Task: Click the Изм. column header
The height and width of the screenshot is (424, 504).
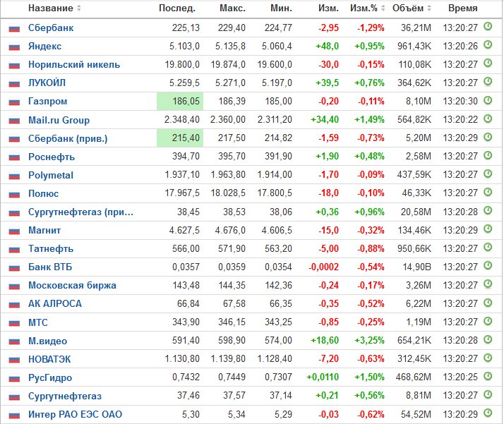Action: (x=328, y=8)
